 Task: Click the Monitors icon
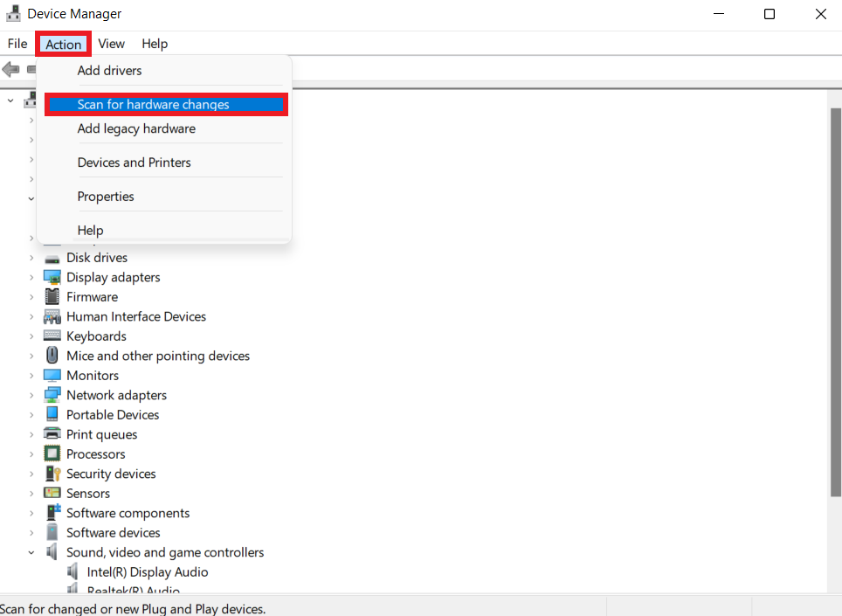tap(52, 376)
